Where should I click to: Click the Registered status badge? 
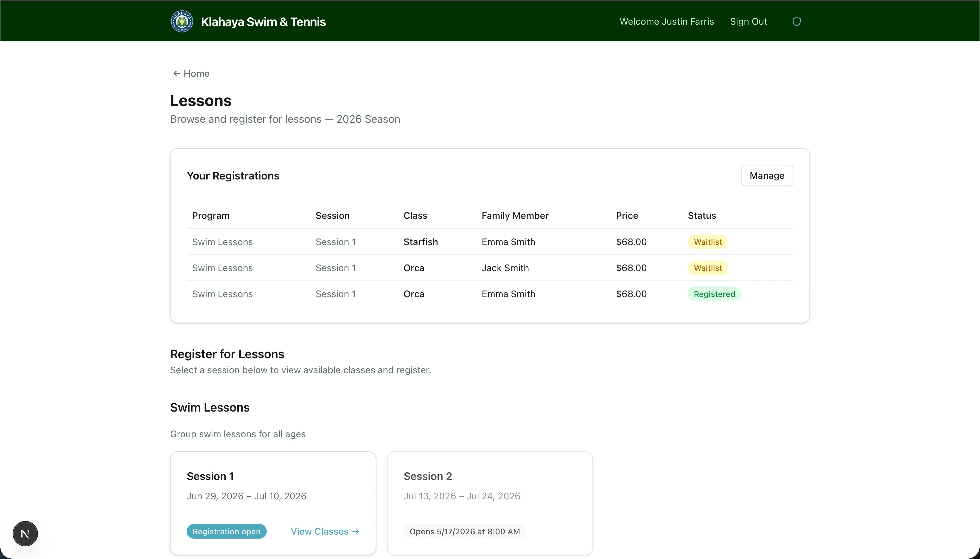[x=714, y=294]
